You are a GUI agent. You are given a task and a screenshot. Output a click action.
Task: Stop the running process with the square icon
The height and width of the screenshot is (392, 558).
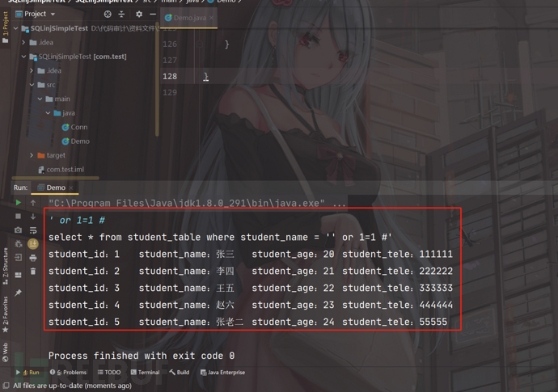18,217
